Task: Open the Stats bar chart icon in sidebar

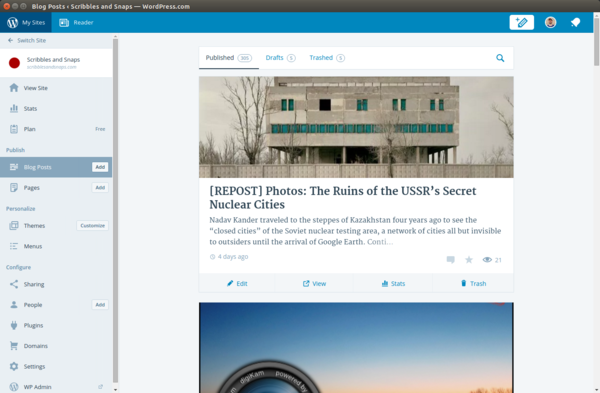Action: [x=14, y=108]
